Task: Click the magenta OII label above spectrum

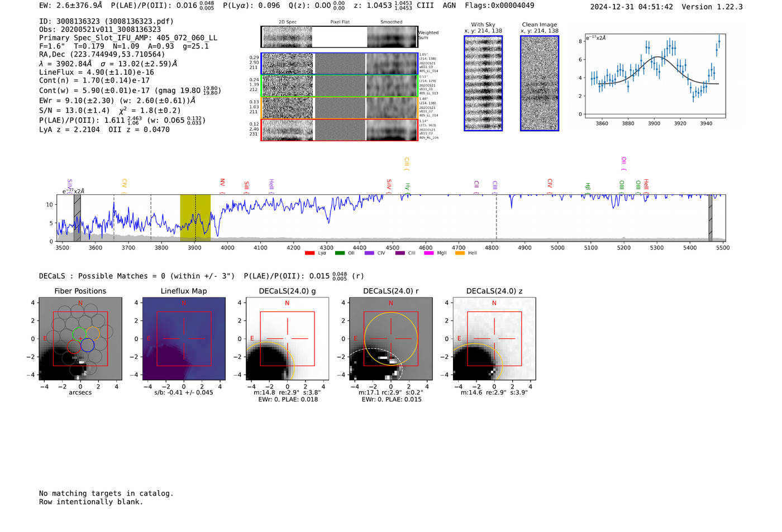Action: coord(624,164)
